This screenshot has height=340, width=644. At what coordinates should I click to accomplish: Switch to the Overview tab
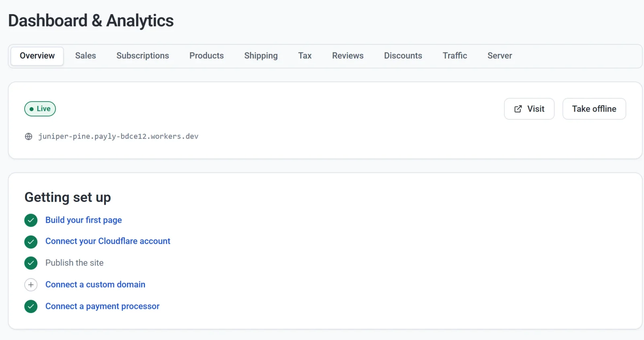point(37,56)
